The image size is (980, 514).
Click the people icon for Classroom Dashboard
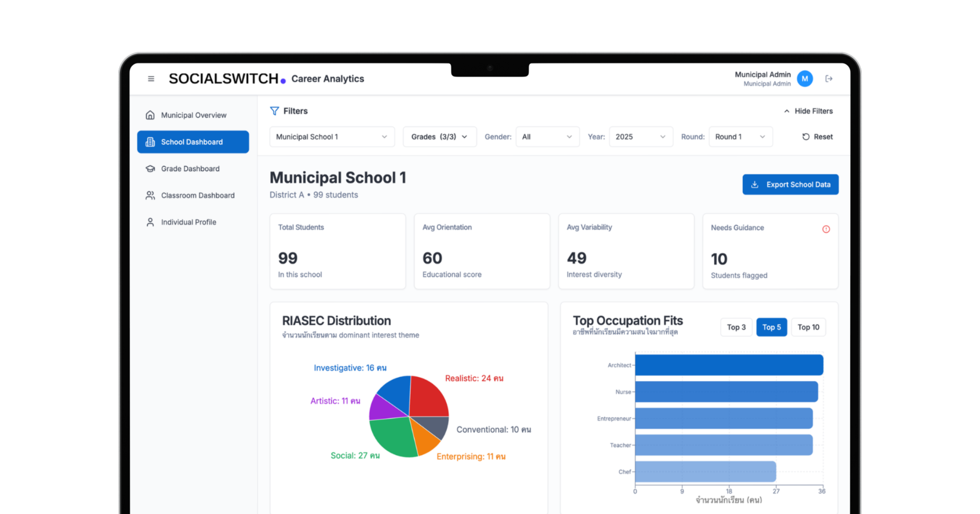pos(150,195)
